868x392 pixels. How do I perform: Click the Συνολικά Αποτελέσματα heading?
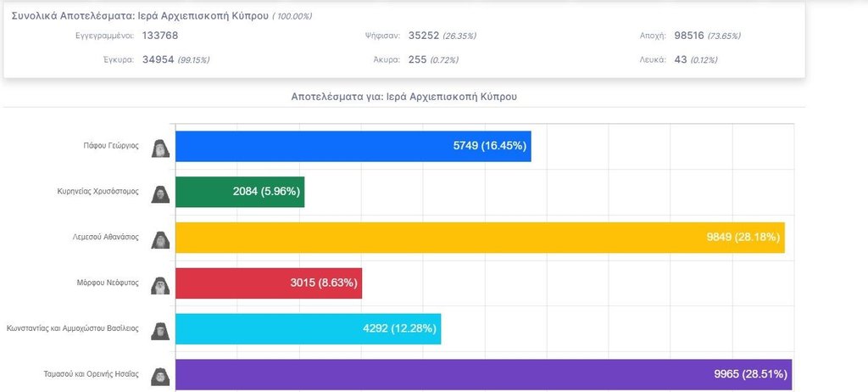click(x=140, y=15)
